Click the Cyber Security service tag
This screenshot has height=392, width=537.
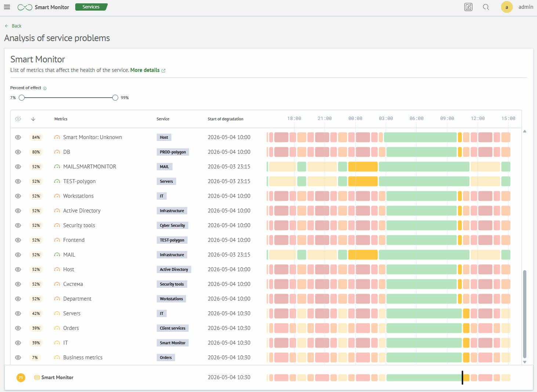[173, 225]
